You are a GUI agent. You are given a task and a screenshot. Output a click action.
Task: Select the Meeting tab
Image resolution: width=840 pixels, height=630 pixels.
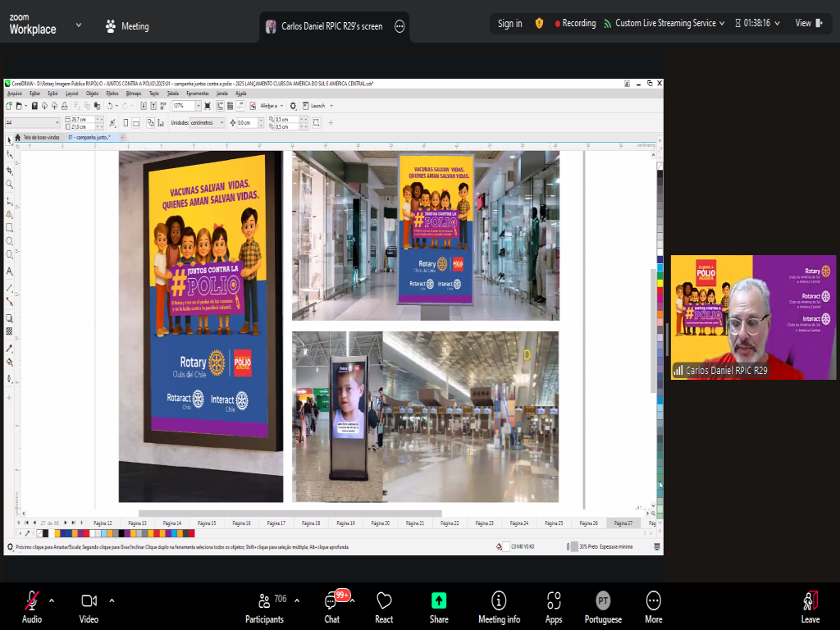(127, 26)
